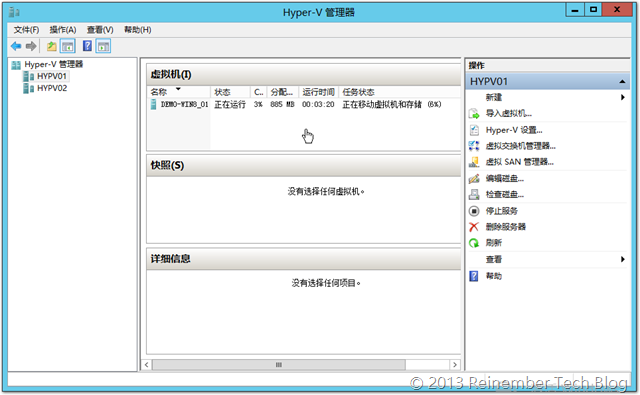Click the 名称 column sort arrow
This screenshot has height=395, width=640.
(178, 89)
